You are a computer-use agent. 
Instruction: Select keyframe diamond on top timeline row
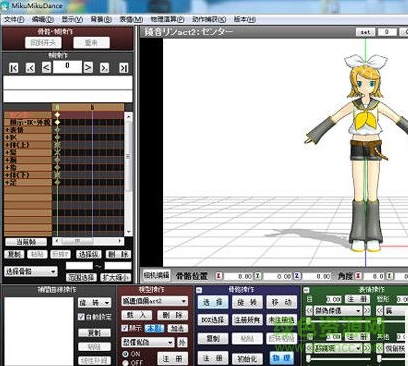[x=57, y=115]
